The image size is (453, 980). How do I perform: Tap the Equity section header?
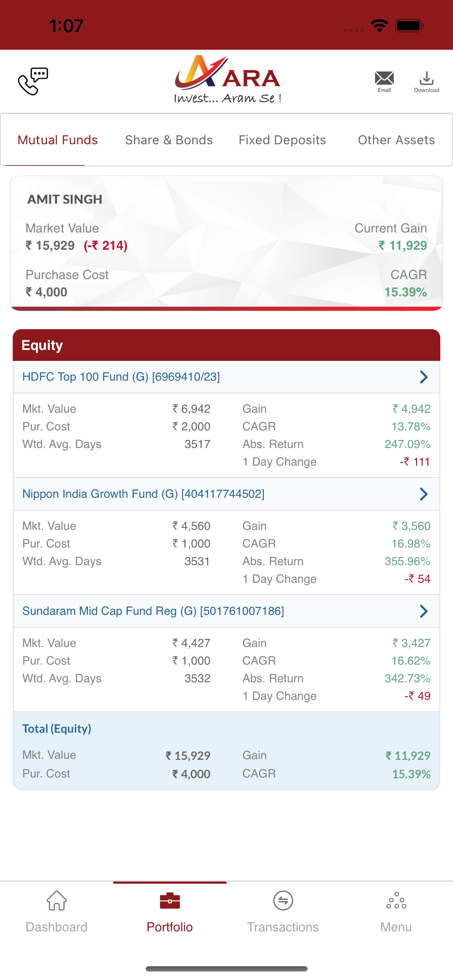click(x=226, y=345)
